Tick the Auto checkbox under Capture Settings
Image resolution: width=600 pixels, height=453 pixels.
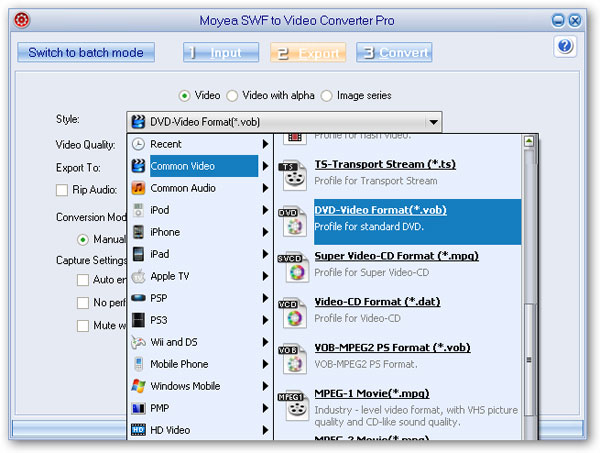coord(83,280)
